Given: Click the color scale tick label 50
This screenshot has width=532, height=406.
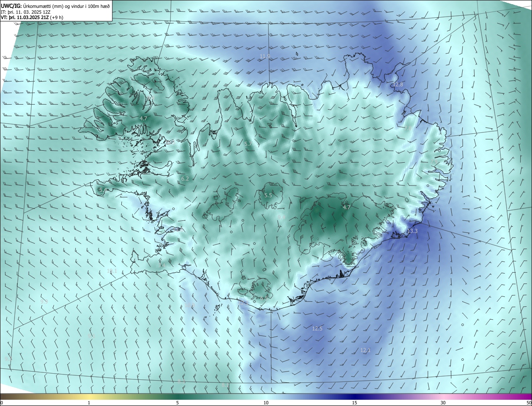Looking at the screenshot, I should 529,403.
